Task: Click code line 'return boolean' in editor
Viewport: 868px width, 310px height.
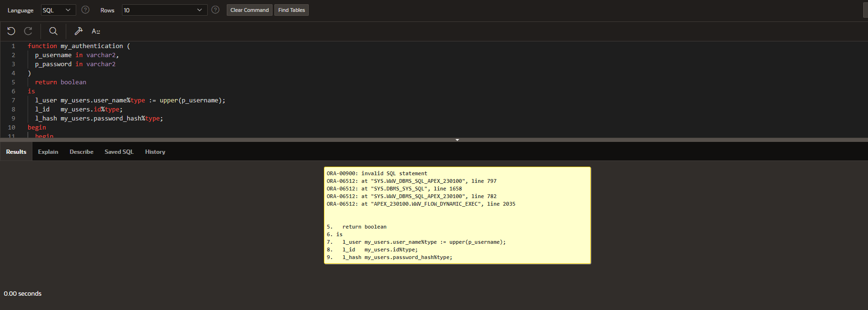Action: pos(61,82)
